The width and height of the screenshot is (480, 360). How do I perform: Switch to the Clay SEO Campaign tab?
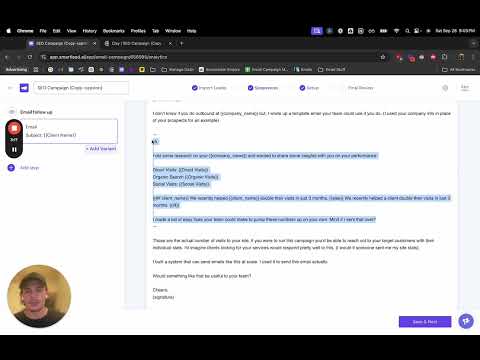(x=136, y=43)
